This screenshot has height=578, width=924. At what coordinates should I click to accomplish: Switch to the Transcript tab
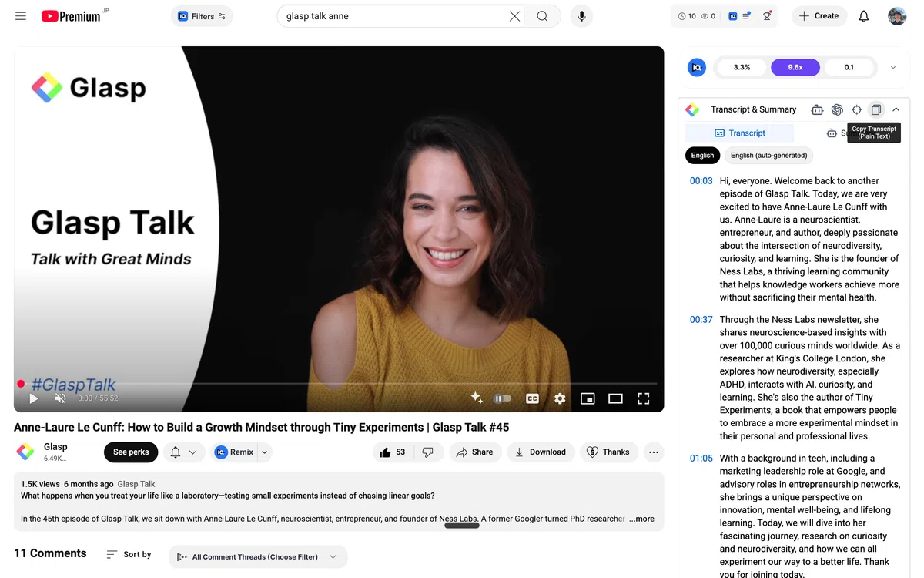click(739, 133)
